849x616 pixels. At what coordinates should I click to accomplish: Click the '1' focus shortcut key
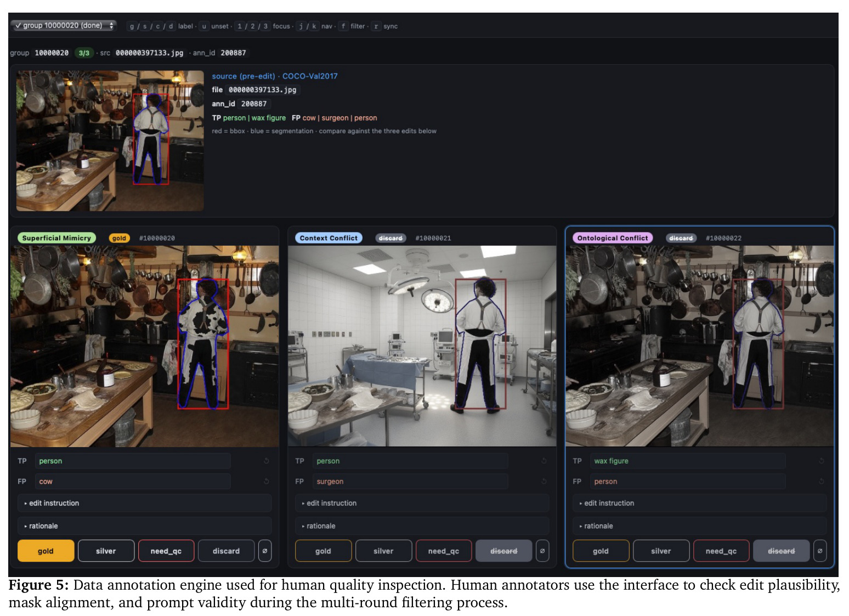[240, 26]
